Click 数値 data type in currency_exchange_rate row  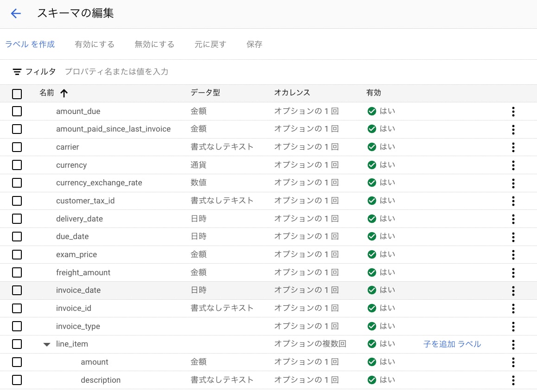pos(198,183)
